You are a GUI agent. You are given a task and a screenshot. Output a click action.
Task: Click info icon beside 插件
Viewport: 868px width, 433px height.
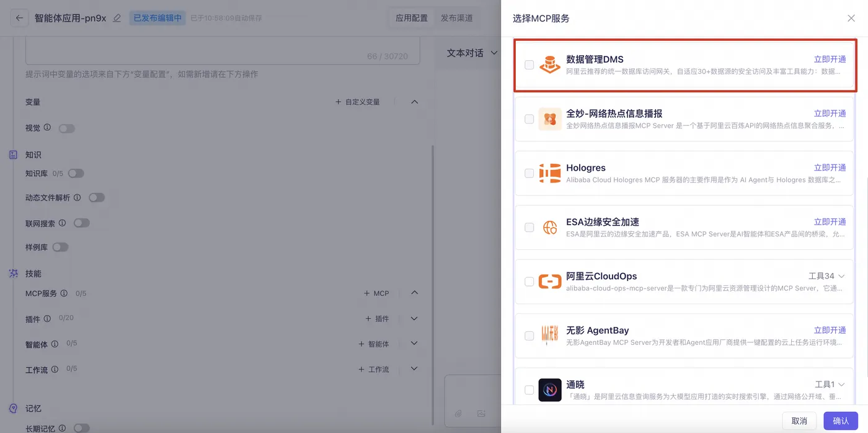pos(47,318)
